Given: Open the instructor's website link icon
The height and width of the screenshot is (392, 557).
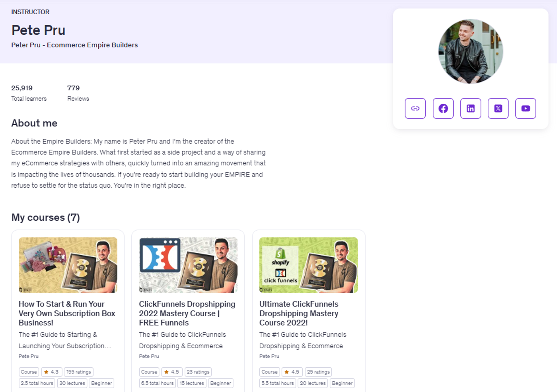Looking at the screenshot, I should tap(415, 108).
